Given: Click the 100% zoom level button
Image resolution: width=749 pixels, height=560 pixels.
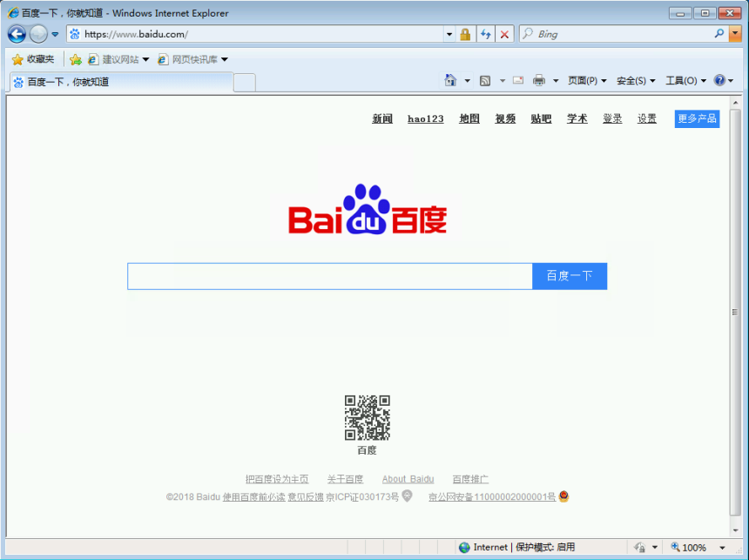Looking at the screenshot, I should tap(688, 548).
